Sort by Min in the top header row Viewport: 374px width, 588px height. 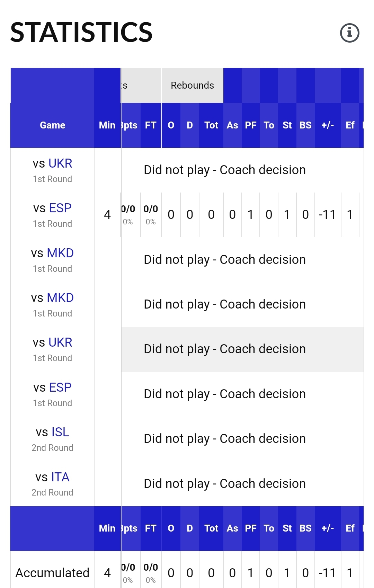coord(107,125)
